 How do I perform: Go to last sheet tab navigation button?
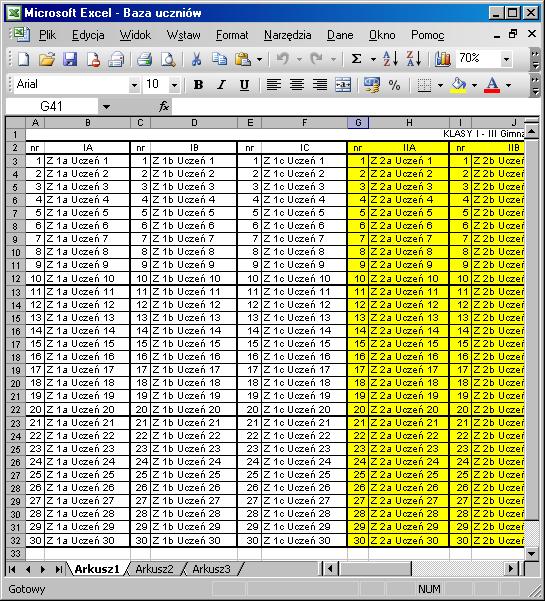pos(58,569)
